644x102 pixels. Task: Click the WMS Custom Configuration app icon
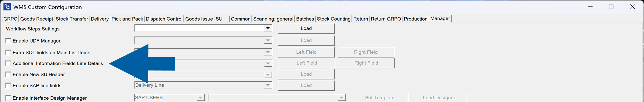pos(7,7)
